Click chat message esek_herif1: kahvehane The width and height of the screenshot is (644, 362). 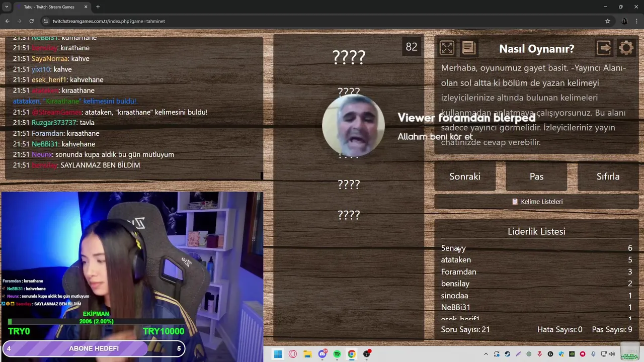point(58,80)
